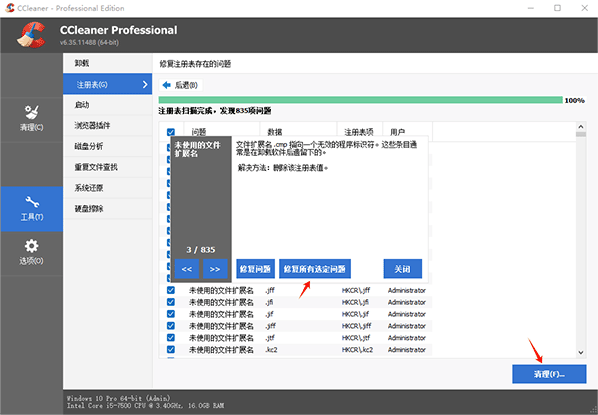598x415 pixels.
Task: Click the version number v6.35.11488 text
Action: click(89, 42)
